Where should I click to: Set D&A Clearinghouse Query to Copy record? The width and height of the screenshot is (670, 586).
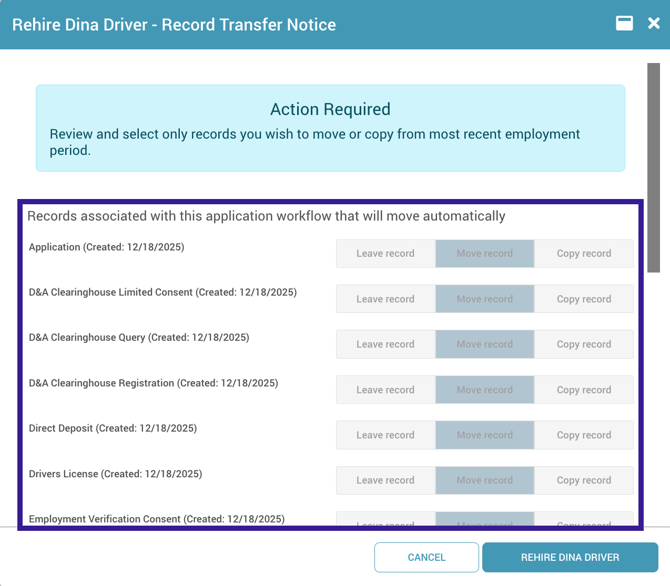pyautogui.click(x=583, y=344)
